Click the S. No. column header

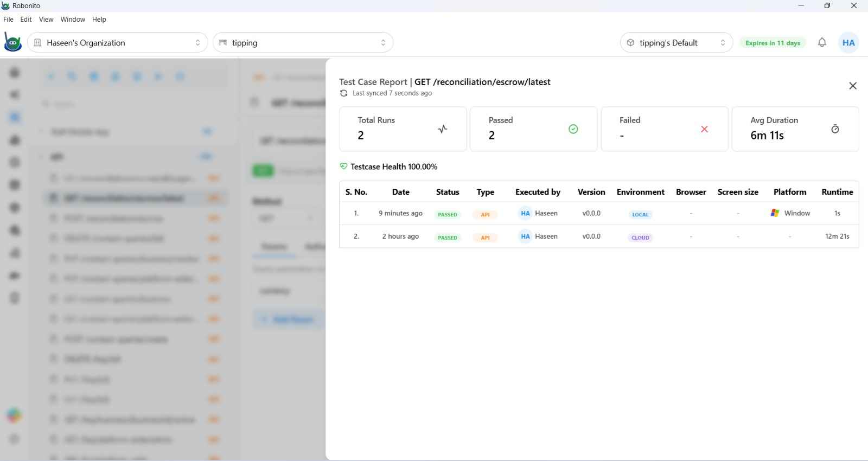click(x=356, y=192)
